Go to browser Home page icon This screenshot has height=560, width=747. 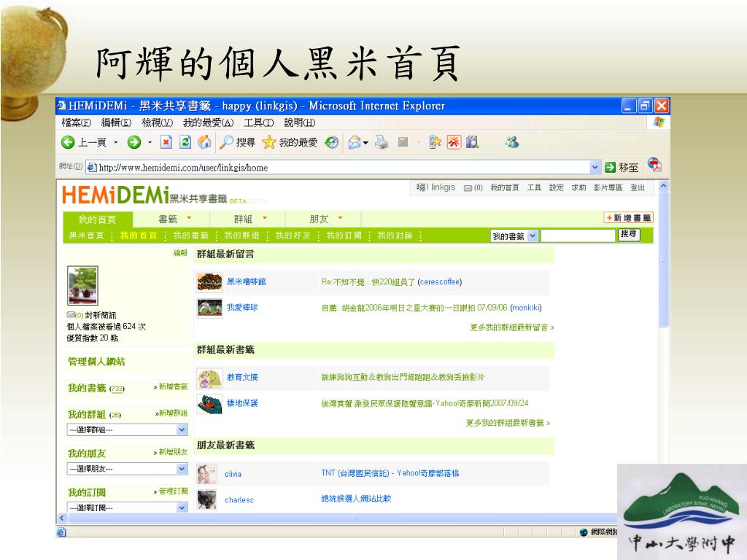(x=204, y=142)
